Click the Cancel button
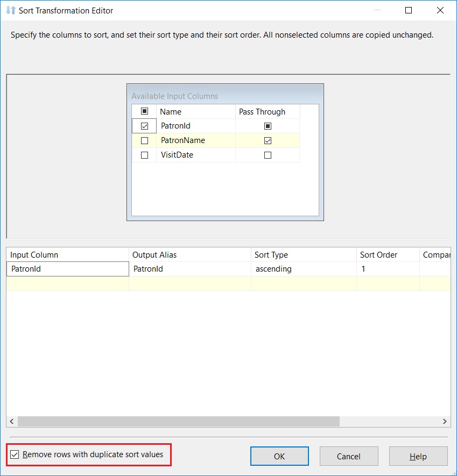 click(x=349, y=456)
